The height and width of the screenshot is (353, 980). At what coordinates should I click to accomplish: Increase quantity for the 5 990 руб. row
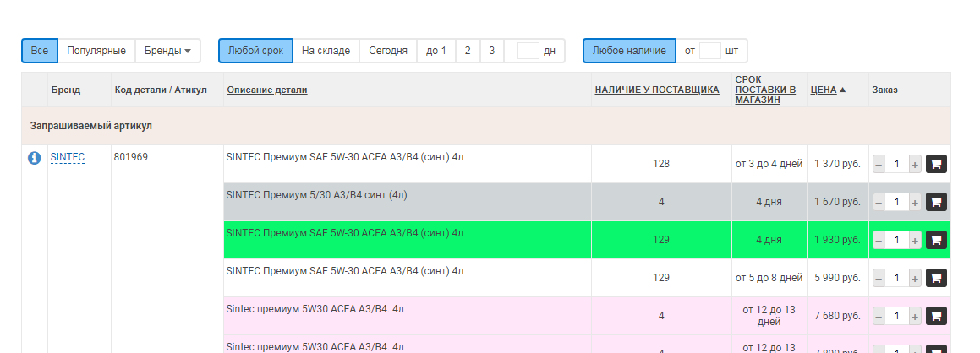click(x=915, y=279)
